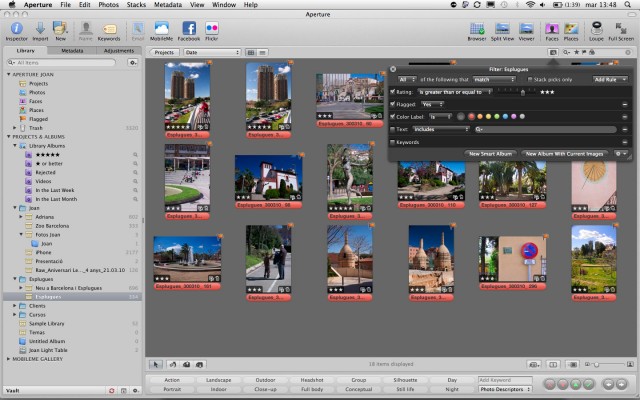Expand the MOBILEME GALLERY section
This screenshot has height=400, width=640.
9,359
